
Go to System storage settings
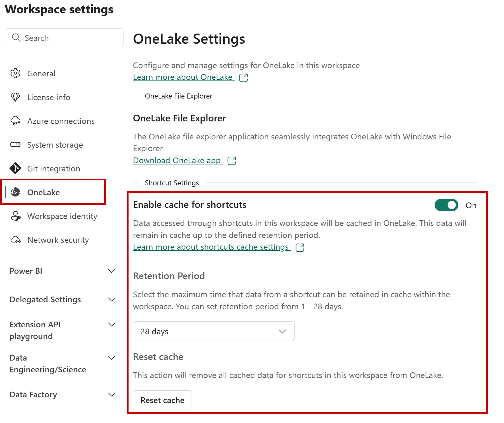pyautogui.click(x=55, y=145)
